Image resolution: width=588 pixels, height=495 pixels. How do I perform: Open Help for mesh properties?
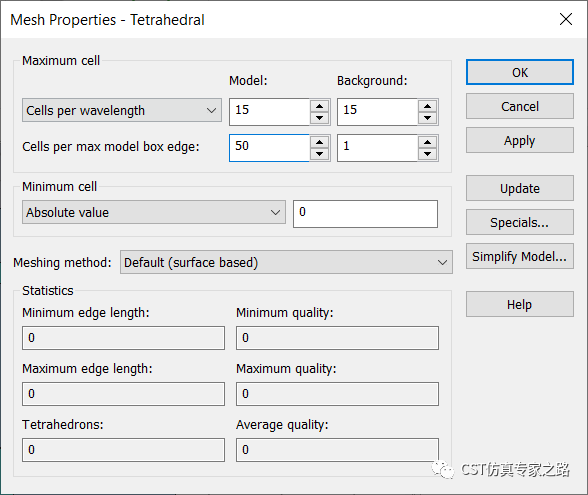click(520, 304)
